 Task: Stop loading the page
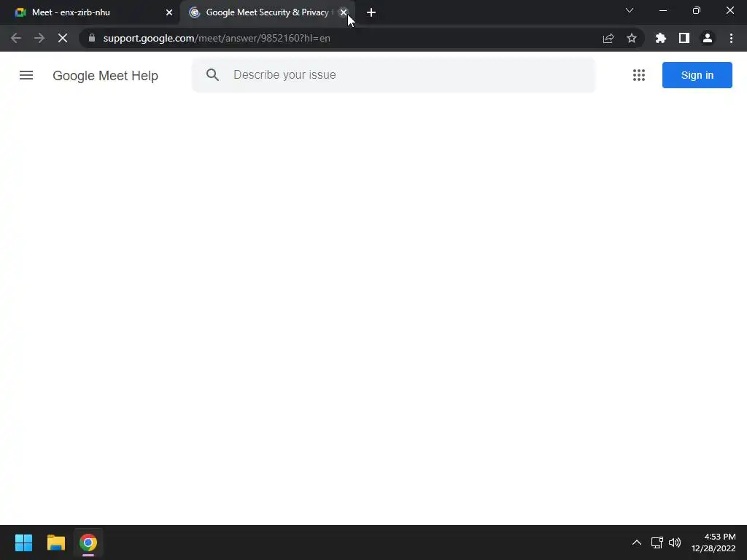(x=63, y=38)
